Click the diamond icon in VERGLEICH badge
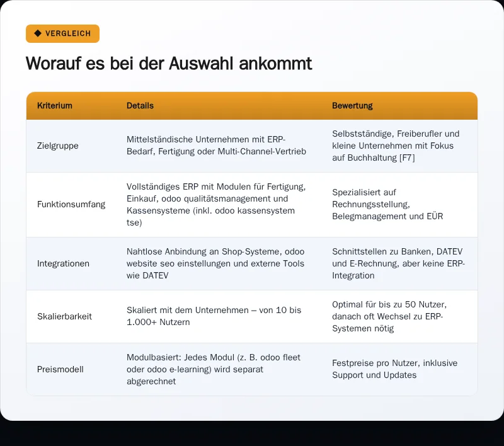 (x=38, y=33)
